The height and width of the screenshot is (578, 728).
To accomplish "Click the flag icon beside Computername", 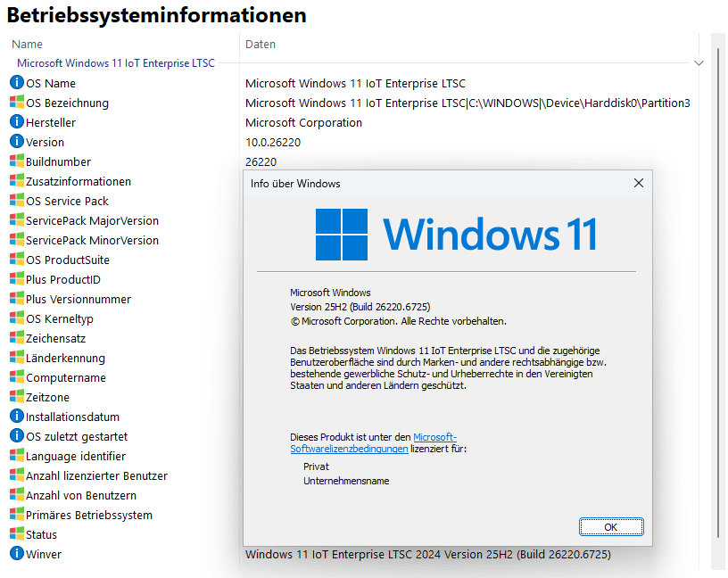I will pyautogui.click(x=17, y=377).
